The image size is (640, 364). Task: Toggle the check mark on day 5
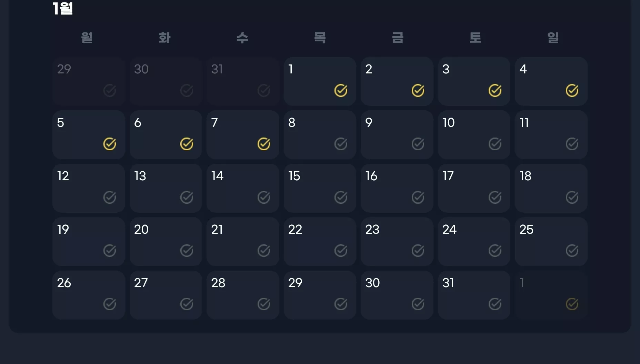pyautogui.click(x=109, y=144)
